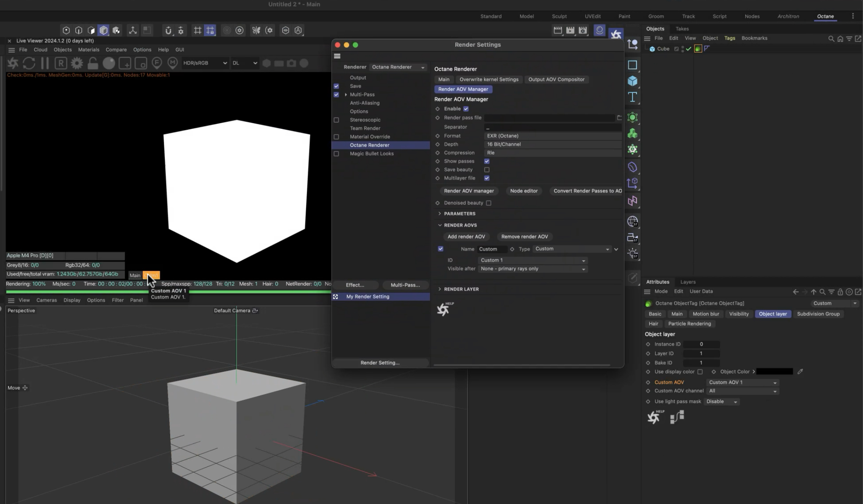Screen dimensions: 863x504
Task: Tick the Denoised beauty checkbox
Action: tap(489, 203)
